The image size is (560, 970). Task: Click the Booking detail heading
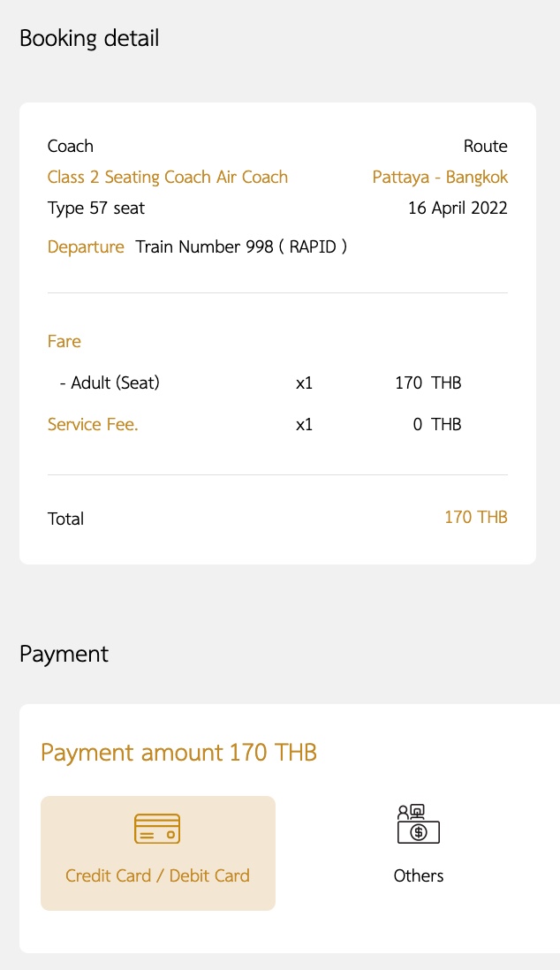pyautogui.click(x=89, y=39)
